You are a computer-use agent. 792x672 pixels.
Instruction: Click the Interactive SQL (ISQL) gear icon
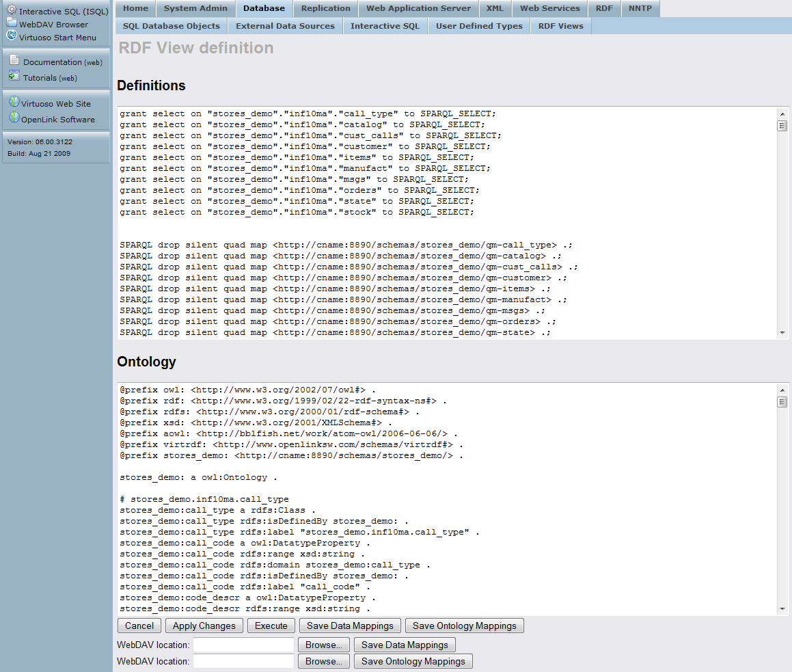click(x=12, y=10)
